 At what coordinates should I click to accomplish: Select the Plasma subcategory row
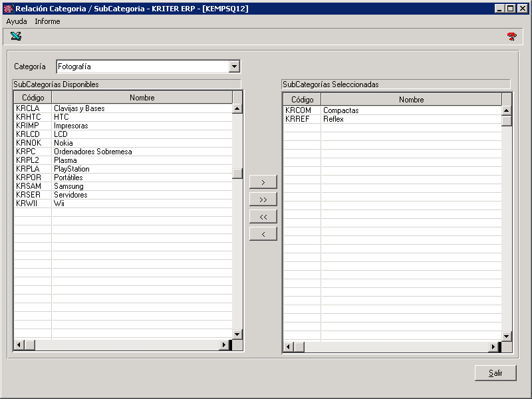[123, 160]
